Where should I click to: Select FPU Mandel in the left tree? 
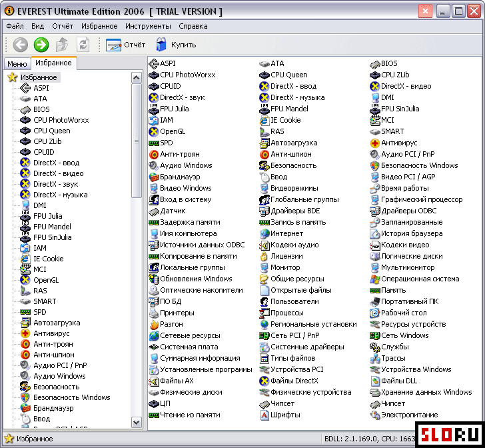(52, 227)
